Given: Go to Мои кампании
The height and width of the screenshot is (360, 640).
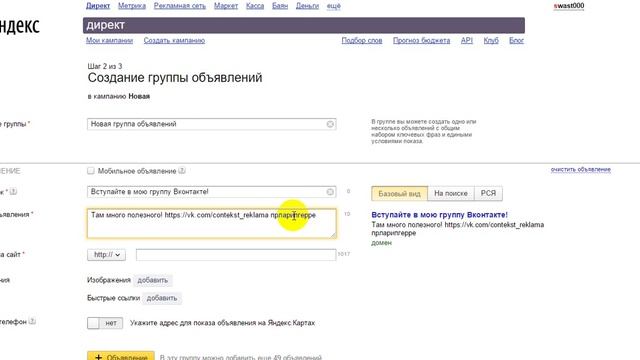Looking at the screenshot, I should point(109,40).
